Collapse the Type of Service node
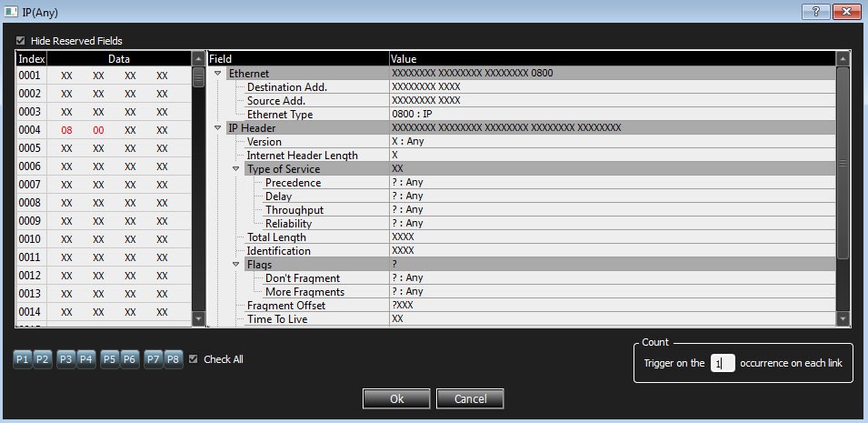The width and height of the screenshot is (868, 423). coord(235,169)
